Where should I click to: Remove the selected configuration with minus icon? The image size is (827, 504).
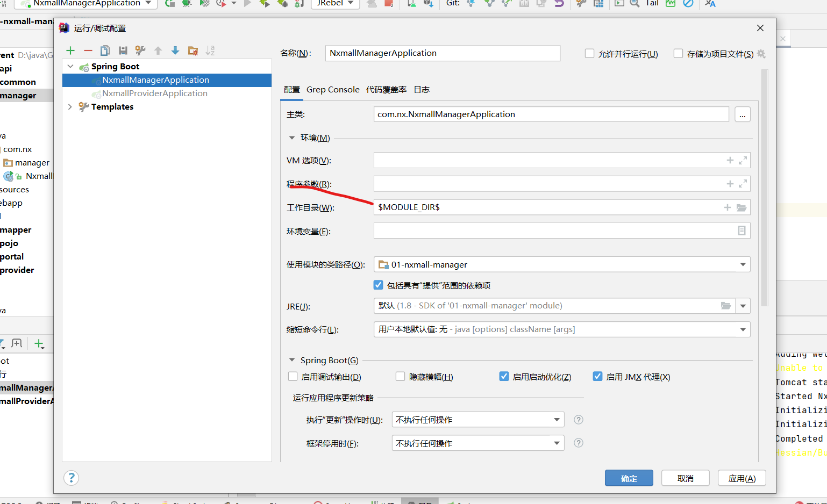click(88, 51)
